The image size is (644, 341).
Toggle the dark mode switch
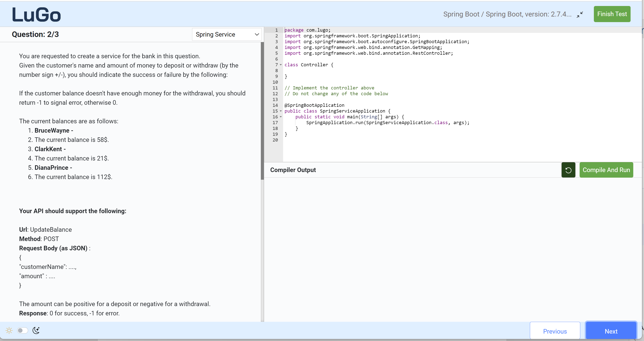[22, 330]
